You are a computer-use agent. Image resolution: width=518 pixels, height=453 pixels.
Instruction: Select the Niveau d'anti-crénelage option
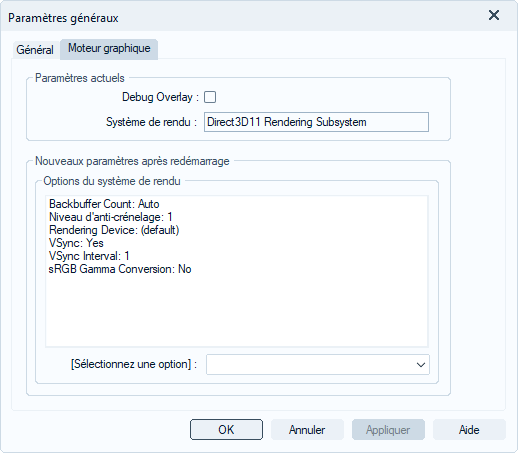point(110,217)
